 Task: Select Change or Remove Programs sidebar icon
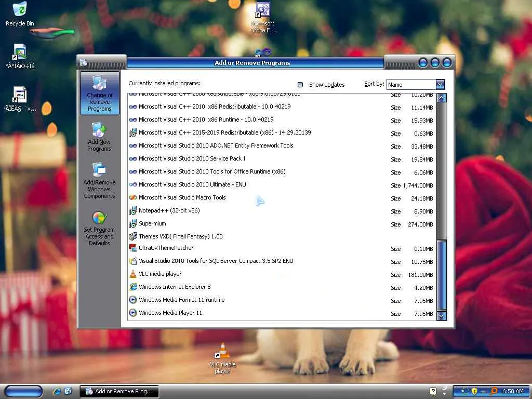pos(99,94)
